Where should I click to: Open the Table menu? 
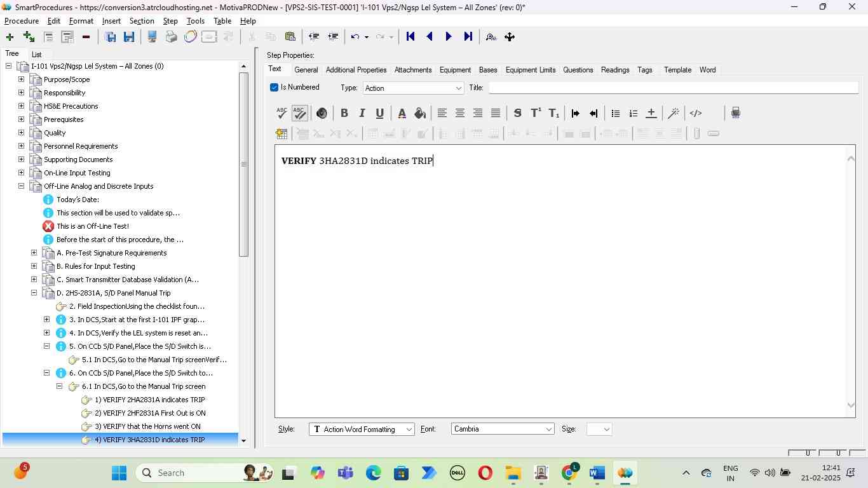[222, 21]
